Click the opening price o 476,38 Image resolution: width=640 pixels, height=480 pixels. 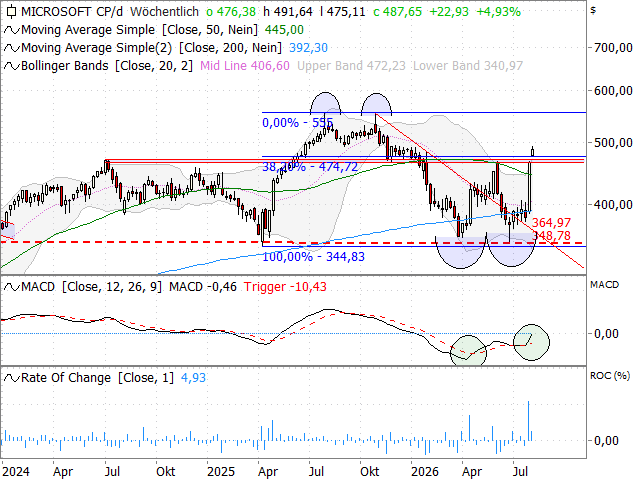231,11
